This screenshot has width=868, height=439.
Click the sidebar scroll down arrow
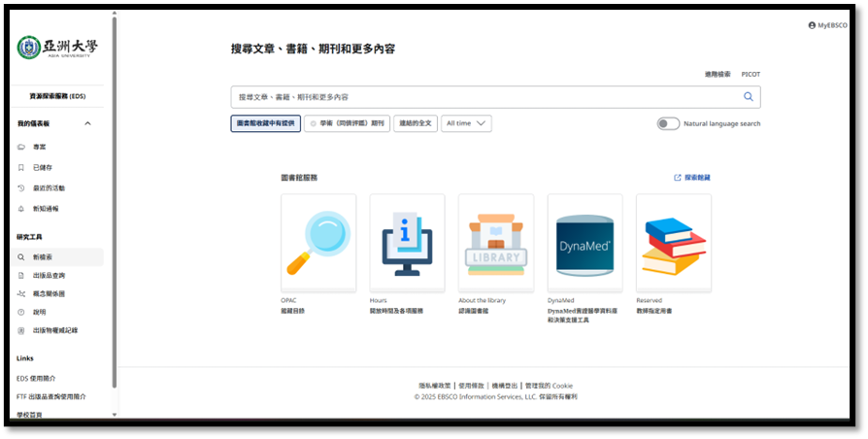[115, 415]
